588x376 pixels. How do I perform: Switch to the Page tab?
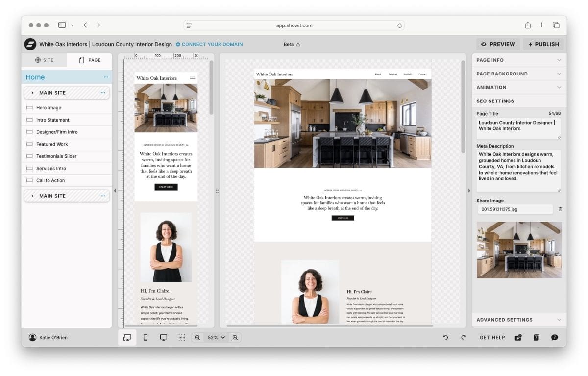point(90,60)
